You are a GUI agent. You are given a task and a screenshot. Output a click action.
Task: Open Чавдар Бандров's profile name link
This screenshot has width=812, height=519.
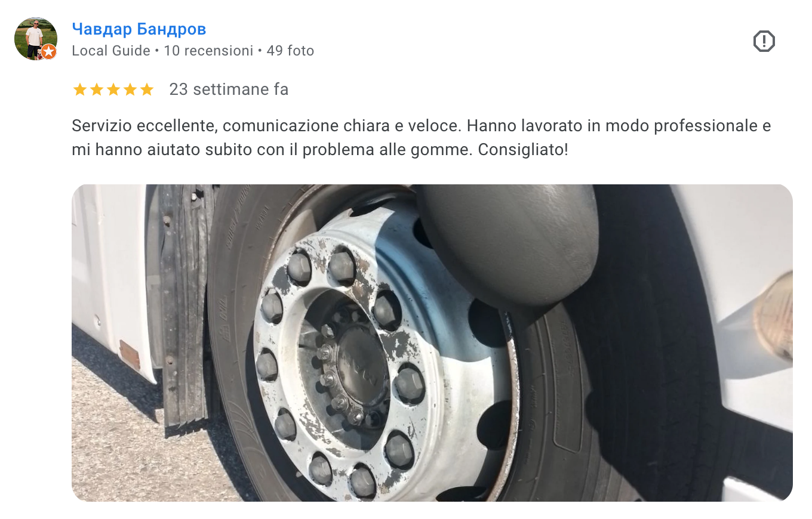(x=139, y=29)
